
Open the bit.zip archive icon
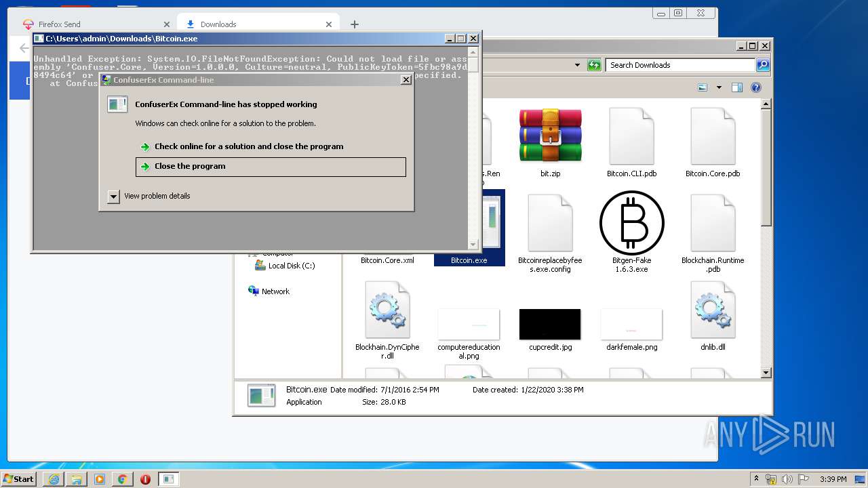point(550,136)
